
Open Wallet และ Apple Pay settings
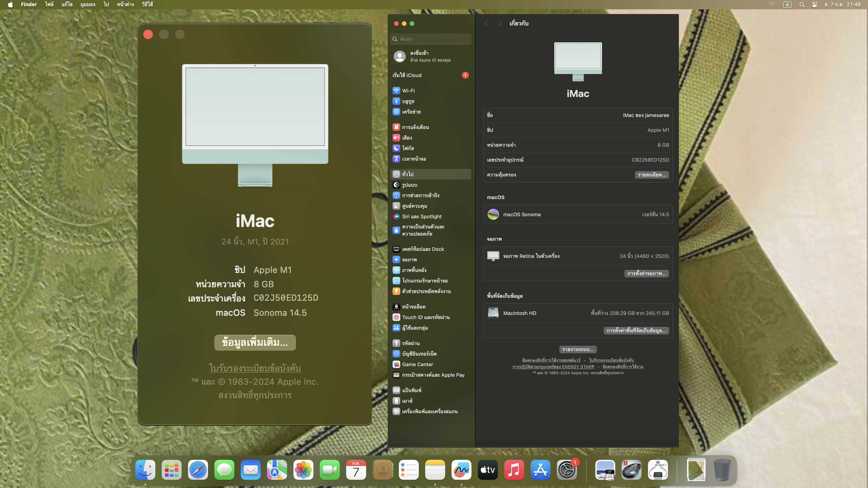click(430, 375)
